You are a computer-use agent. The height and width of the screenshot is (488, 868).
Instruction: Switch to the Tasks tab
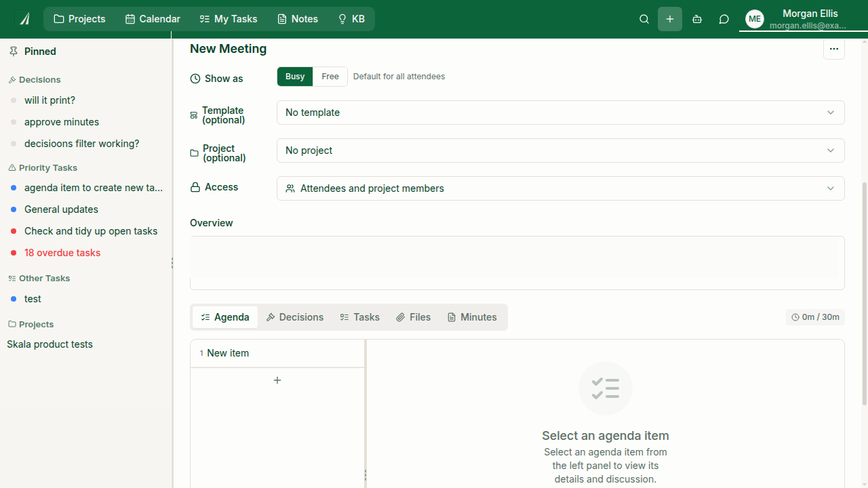click(x=359, y=317)
